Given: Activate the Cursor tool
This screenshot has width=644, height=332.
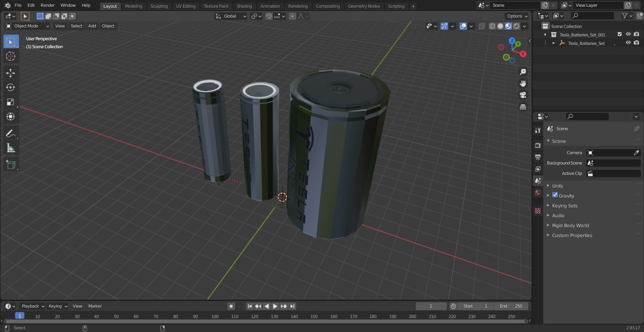Looking at the screenshot, I should 11,56.
